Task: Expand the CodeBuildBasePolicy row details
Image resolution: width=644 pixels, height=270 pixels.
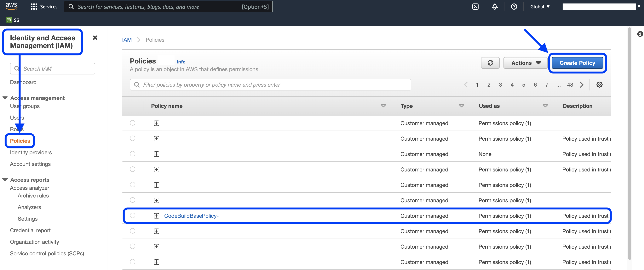Action: (157, 216)
